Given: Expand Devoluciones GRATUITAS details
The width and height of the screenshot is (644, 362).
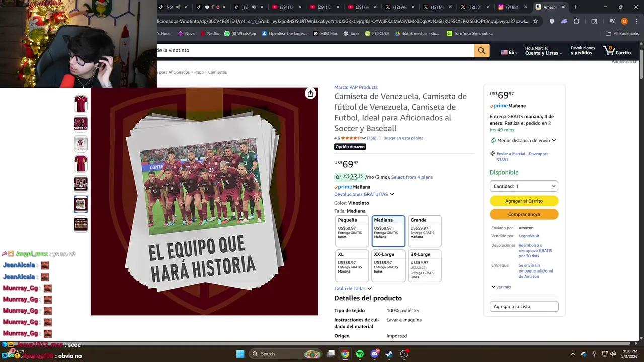Looking at the screenshot, I should (364, 194).
